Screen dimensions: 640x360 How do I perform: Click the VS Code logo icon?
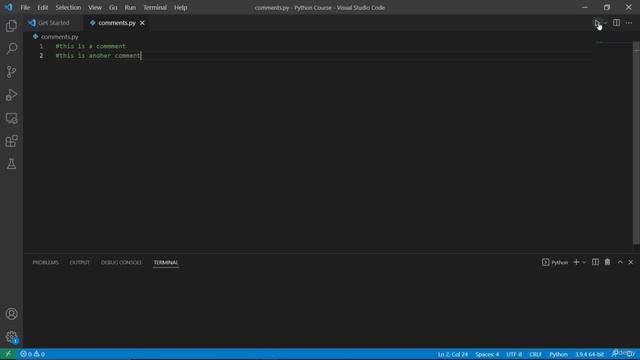9,7
